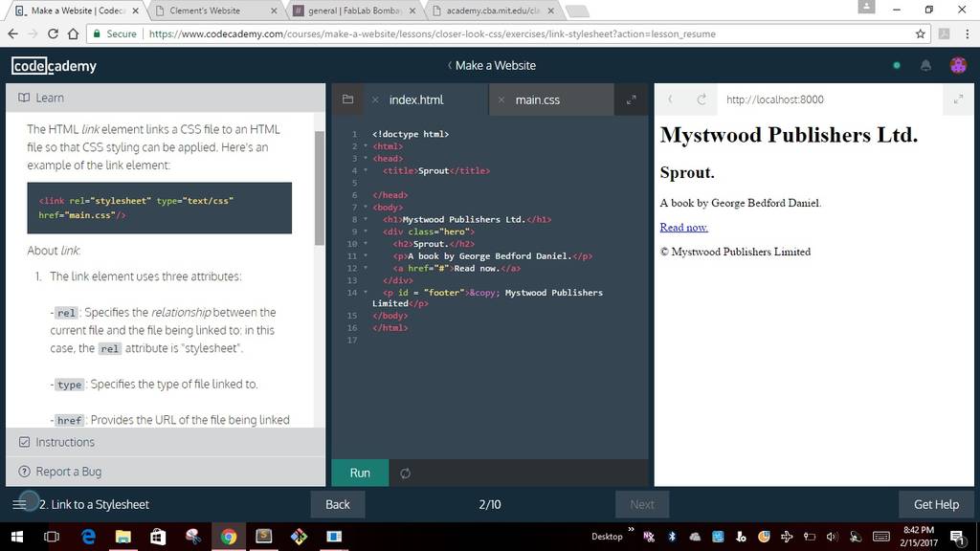Click the Chrome back arrow
This screenshot has width=980, height=551.
pyautogui.click(x=13, y=33)
